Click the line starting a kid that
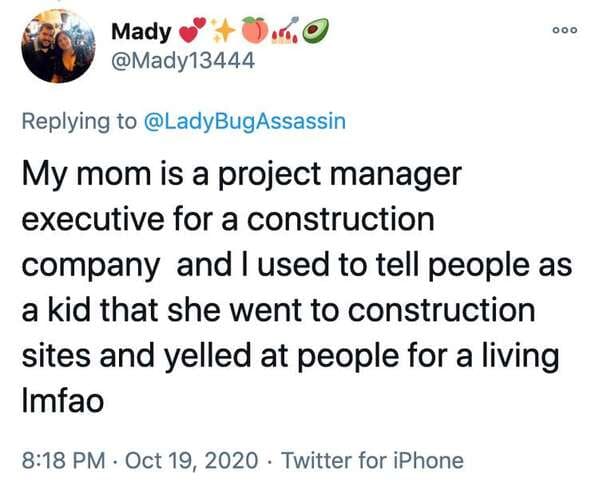Image resolution: width=599 pixels, height=491 pixels. [x=278, y=310]
